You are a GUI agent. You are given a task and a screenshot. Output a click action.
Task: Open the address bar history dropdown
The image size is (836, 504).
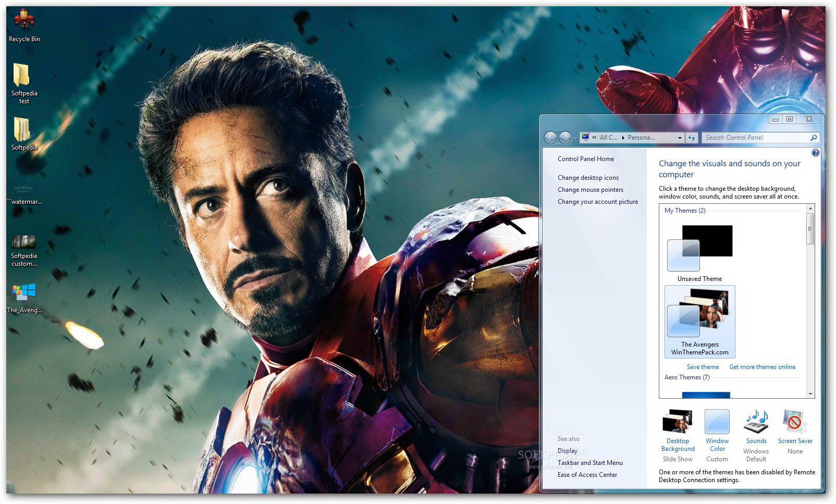tap(680, 138)
